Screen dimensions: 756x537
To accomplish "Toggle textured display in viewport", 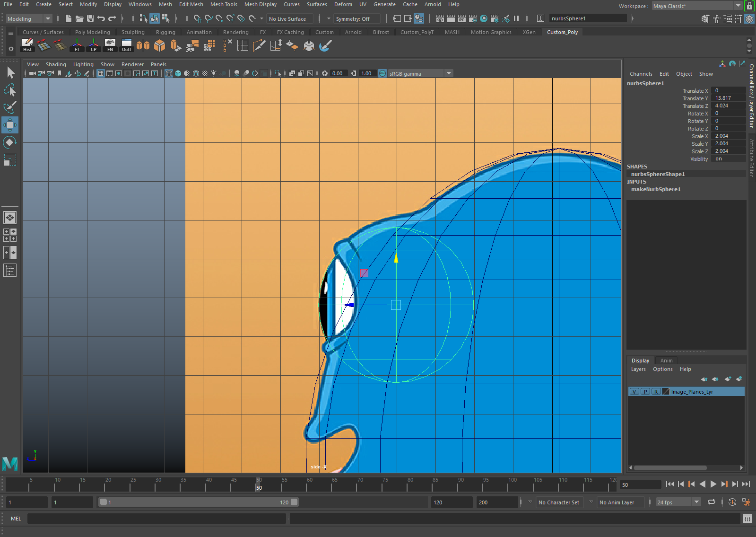I will [x=205, y=73].
